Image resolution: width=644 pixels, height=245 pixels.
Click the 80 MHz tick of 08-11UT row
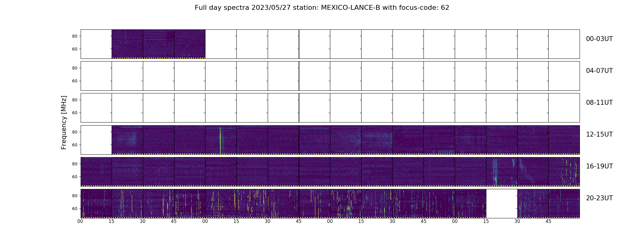point(75,100)
